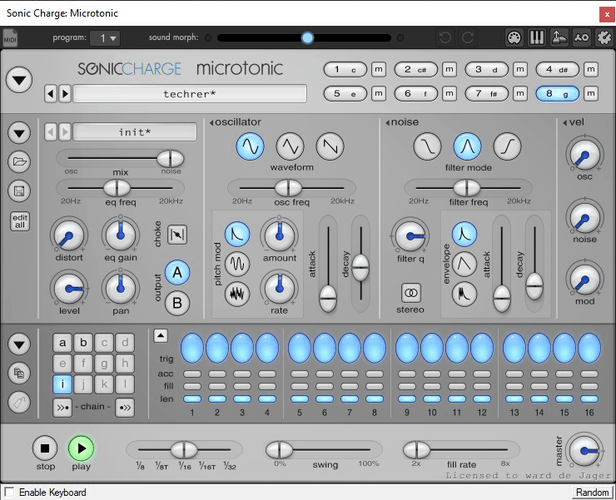This screenshot has width=616, height=500.
Task: Toggle fill on step 9
Action: coord(407,386)
